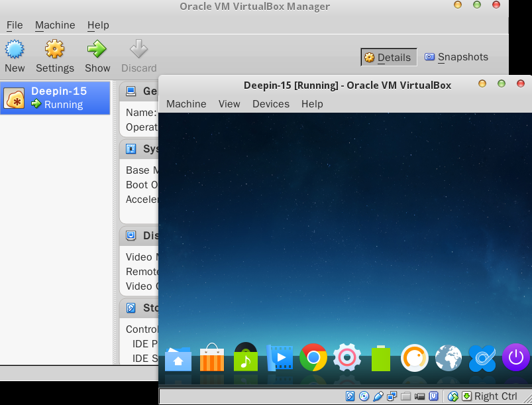
Task: Click the network adapters status bar icon
Action: click(x=392, y=396)
